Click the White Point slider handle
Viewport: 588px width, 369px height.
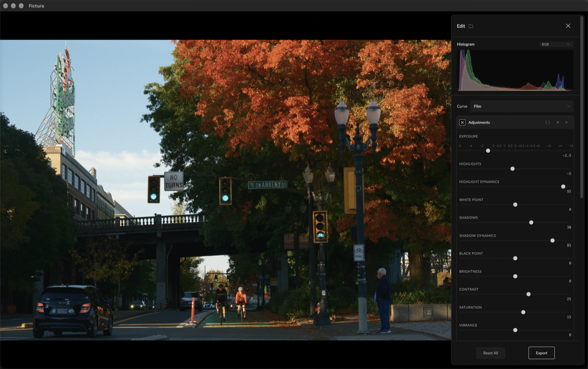tap(515, 205)
